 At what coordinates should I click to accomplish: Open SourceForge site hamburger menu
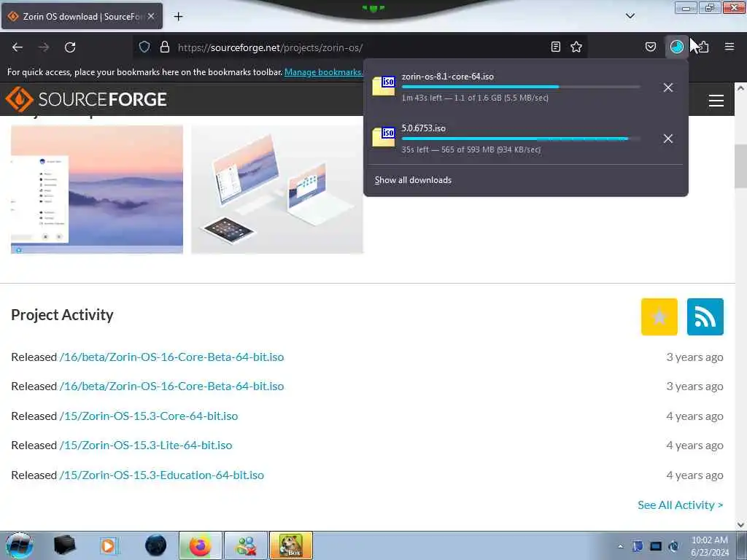(x=716, y=101)
